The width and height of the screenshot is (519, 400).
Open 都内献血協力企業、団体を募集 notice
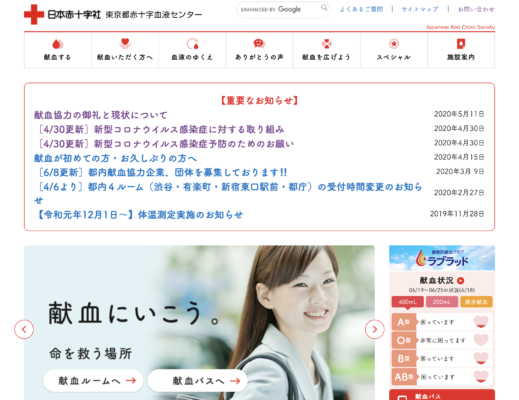coord(162,172)
